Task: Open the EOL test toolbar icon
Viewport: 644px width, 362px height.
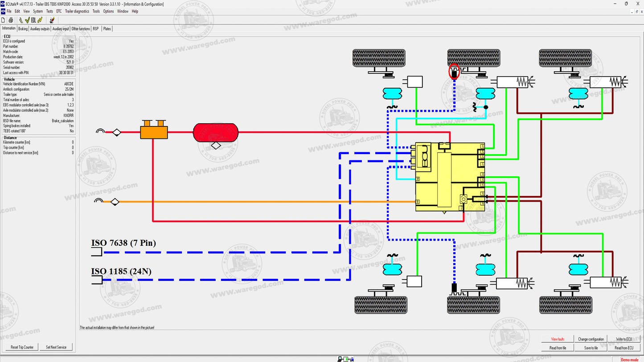Action: click(x=33, y=20)
